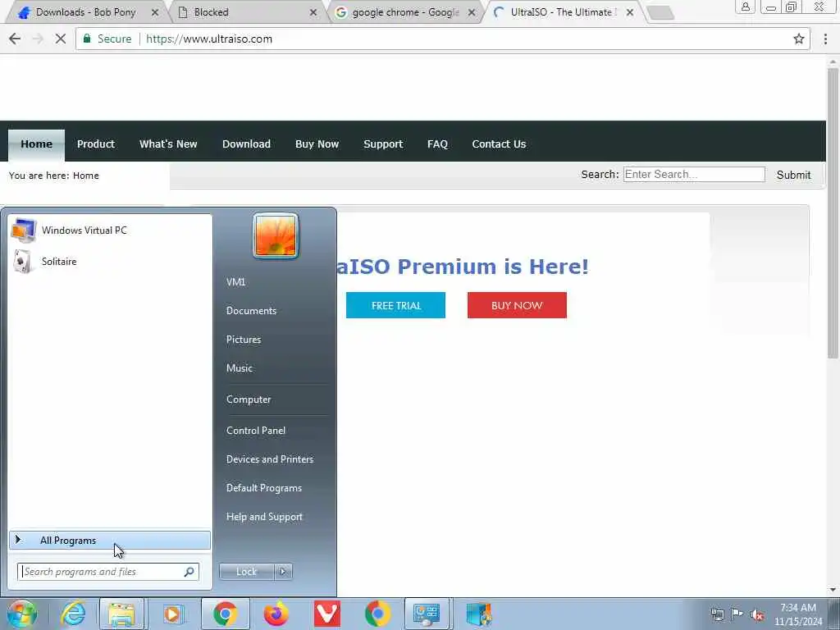Image resolution: width=840 pixels, height=630 pixels.
Task: Focus the Enter Search field on website
Action: [x=694, y=174]
